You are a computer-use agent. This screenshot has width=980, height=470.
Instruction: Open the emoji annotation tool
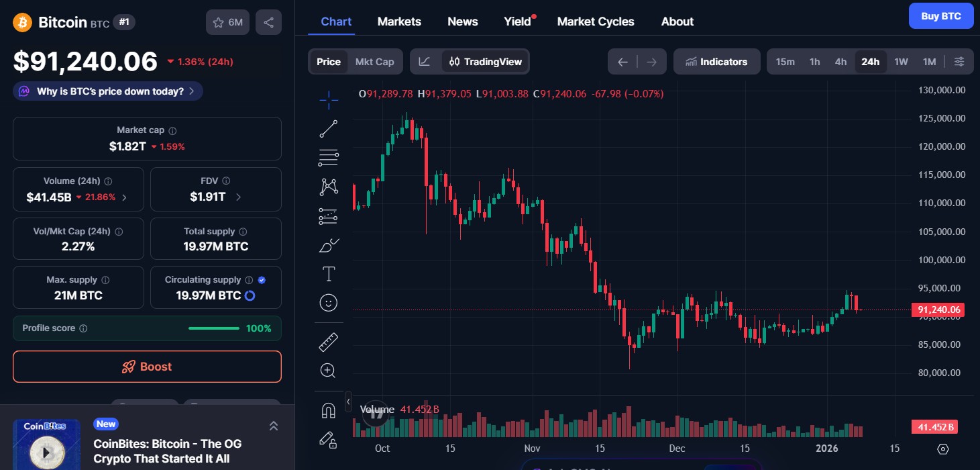point(329,302)
